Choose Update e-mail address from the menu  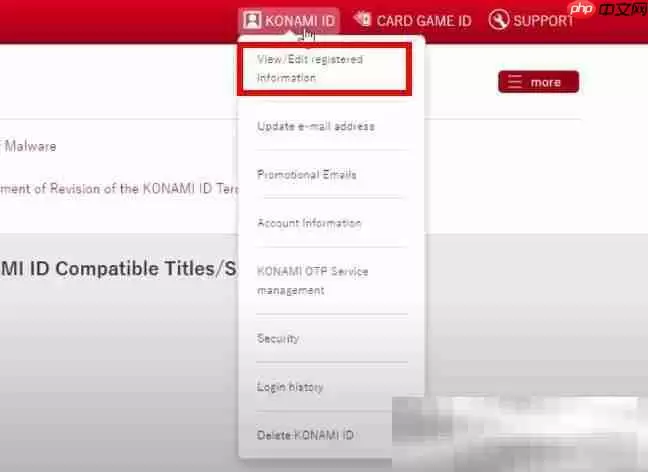click(x=315, y=127)
